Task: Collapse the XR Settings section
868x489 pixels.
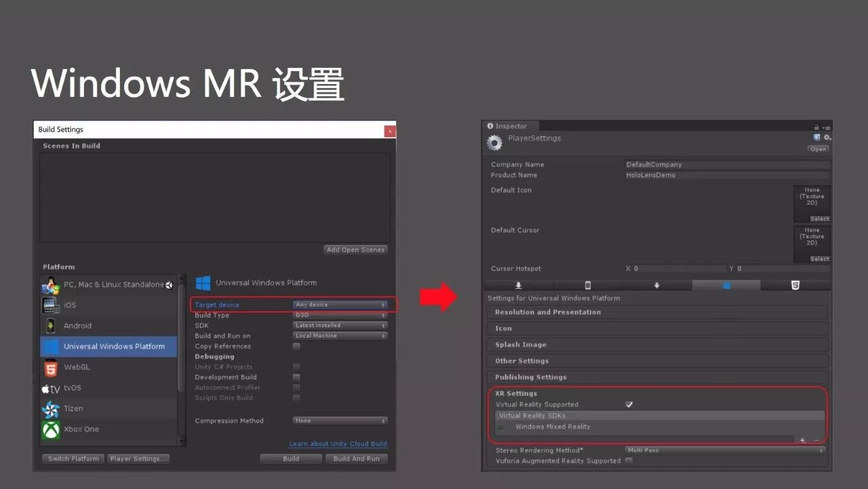Action: [x=516, y=394]
